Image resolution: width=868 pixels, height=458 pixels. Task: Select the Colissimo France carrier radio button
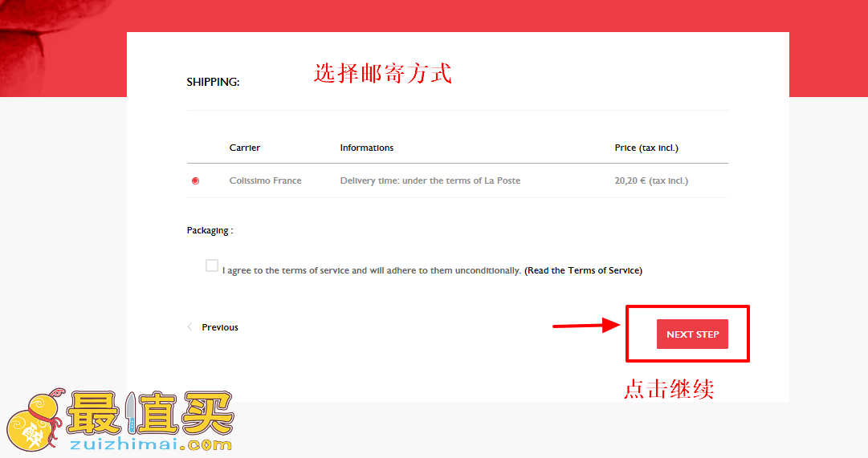(x=195, y=181)
